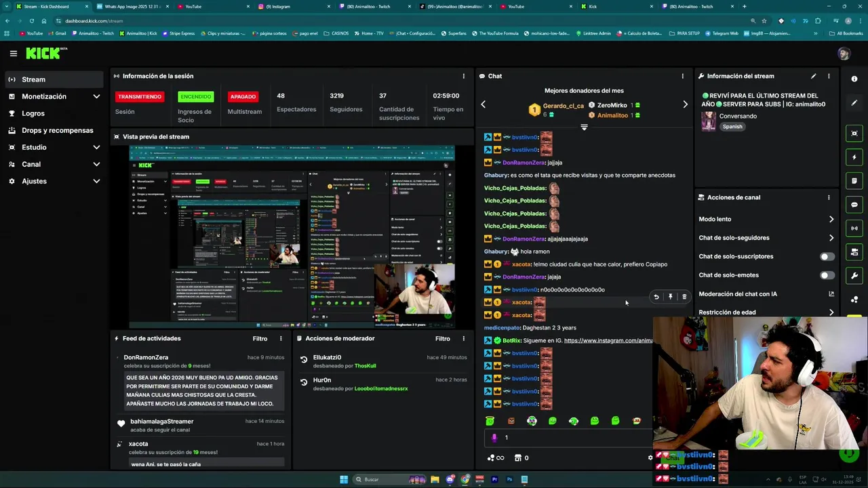This screenshot has height=488, width=868.
Task: Edit stream info with pencil in Información del stream
Action: click(x=814, y=76)
